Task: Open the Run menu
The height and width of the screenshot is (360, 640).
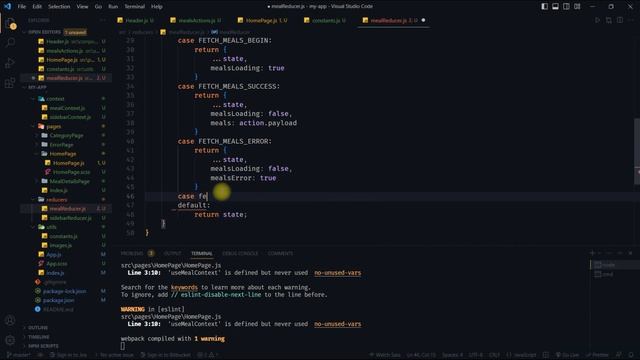Action: click(113, 7)
